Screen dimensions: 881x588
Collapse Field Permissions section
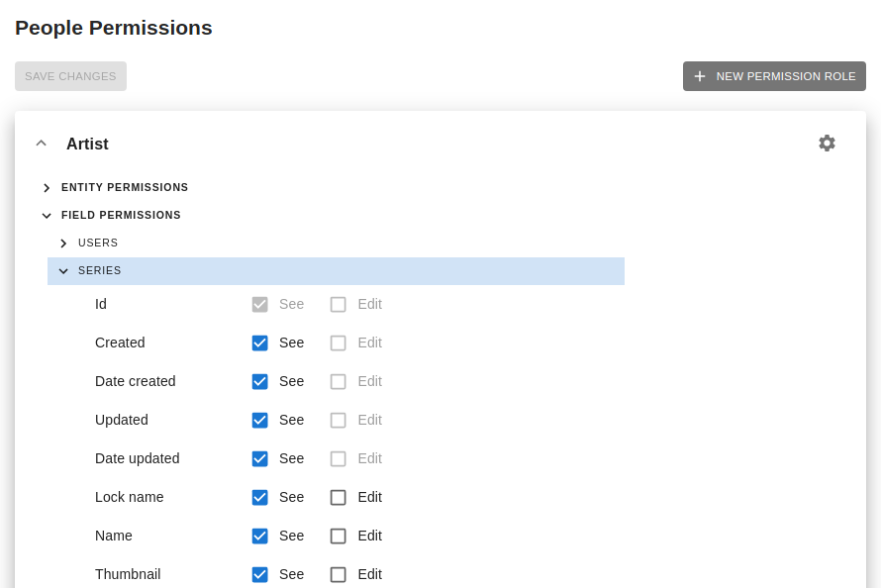point(47,215)
